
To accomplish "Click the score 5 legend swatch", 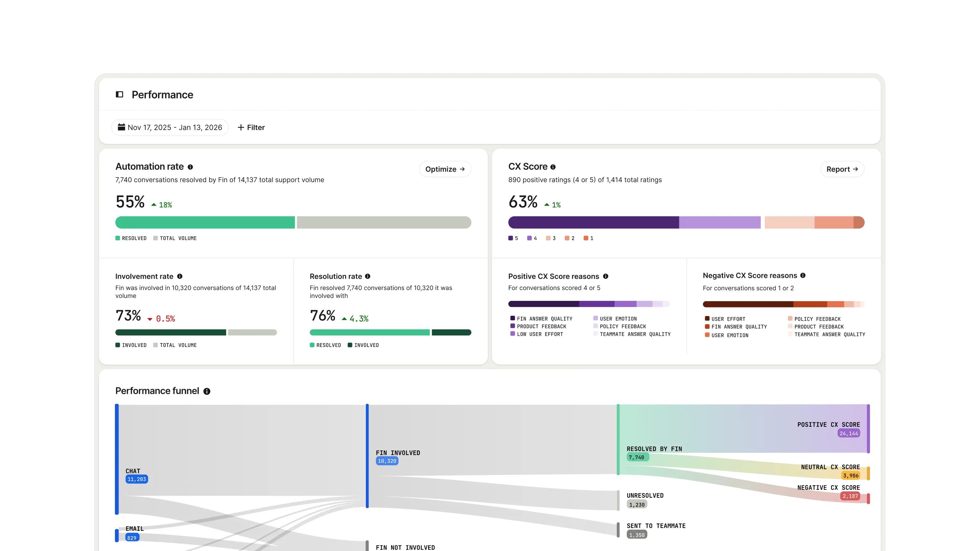I will click(x=510, y=238).
